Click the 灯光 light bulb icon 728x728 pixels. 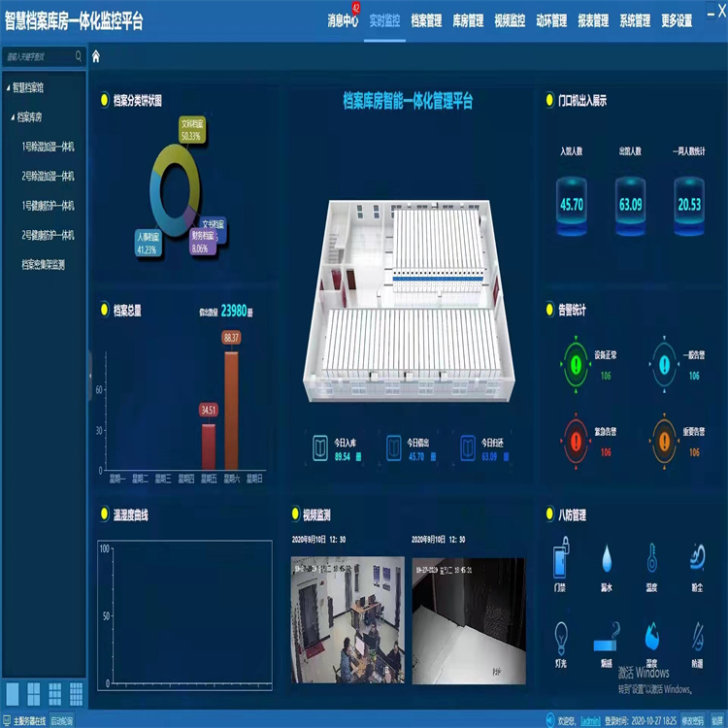[x=561, y=638]
